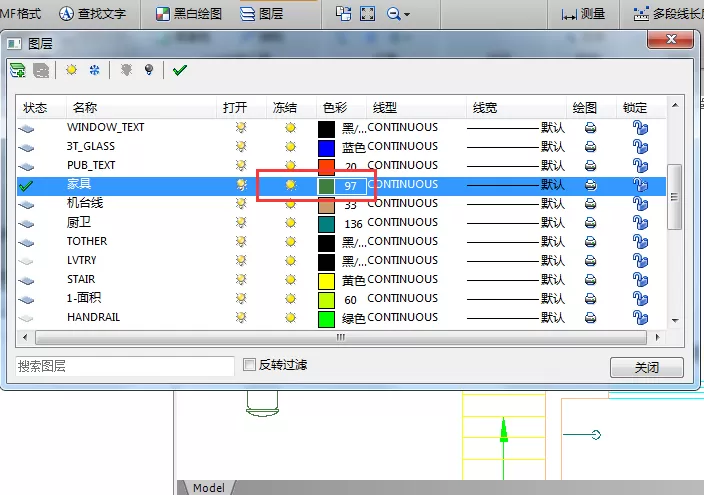Click the 锁定 column header
Image resolution: width=704 pixels, height=495 pixels.
tap(641, 108)
